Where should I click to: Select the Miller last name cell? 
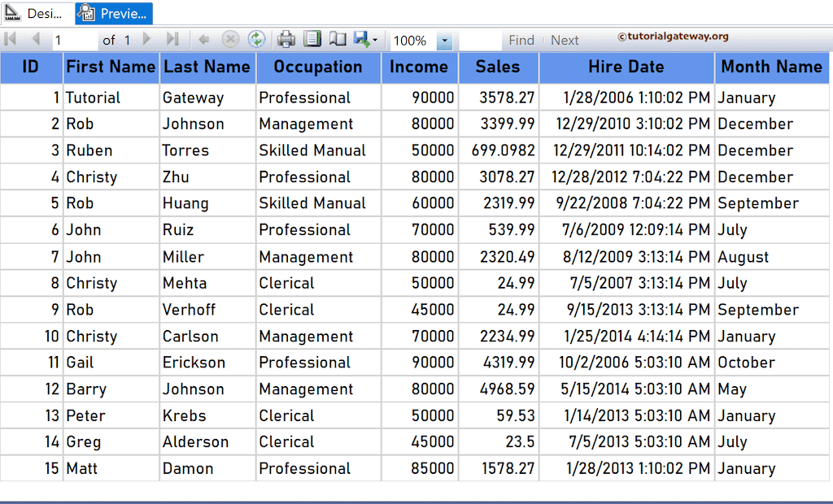(207, 257)
